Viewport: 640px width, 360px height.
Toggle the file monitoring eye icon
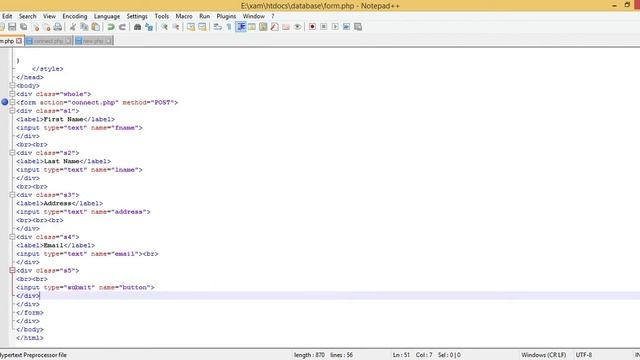click(298, 27)
